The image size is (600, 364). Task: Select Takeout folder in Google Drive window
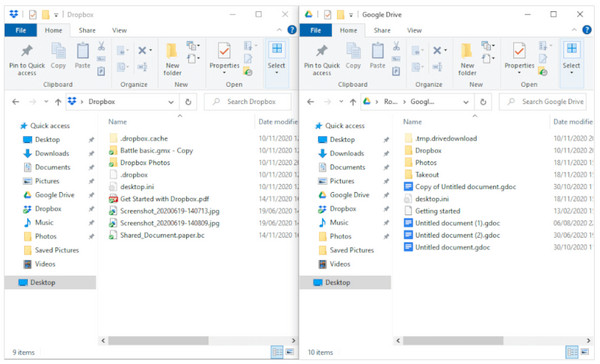[x=427, y=175]
